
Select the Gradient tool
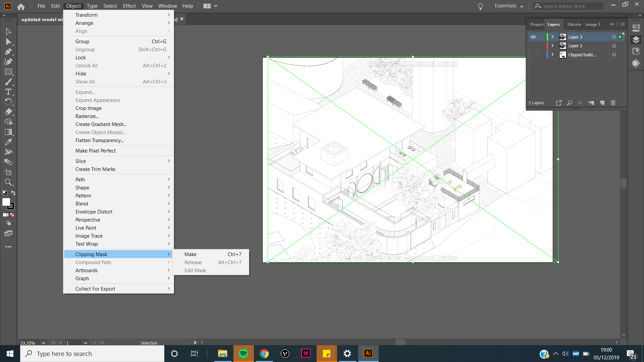8,132
